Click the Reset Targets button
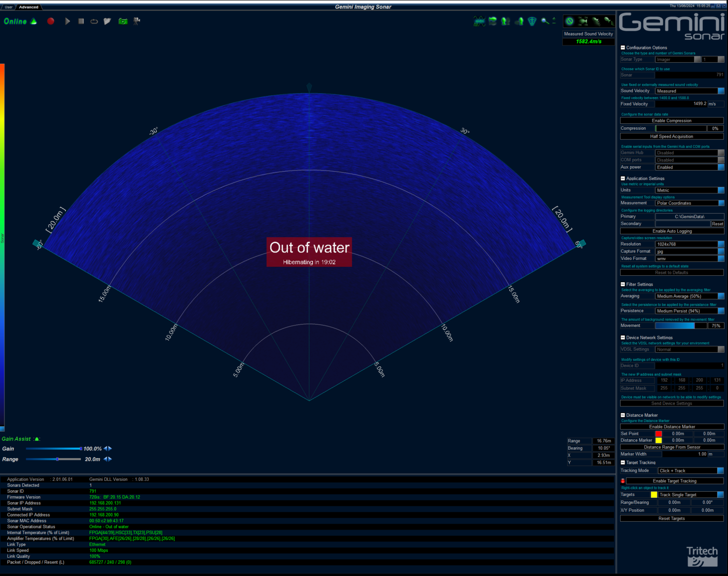 click(x=671, y=519)
